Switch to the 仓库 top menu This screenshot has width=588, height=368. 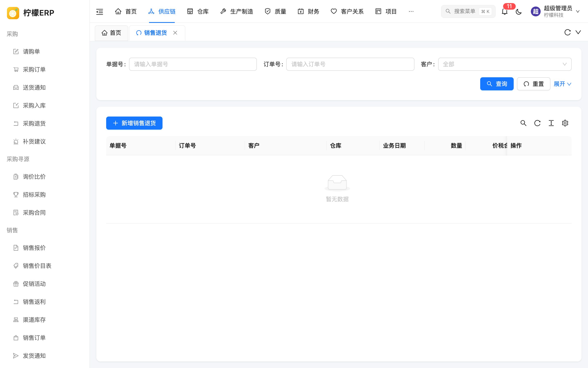tap(198, 11)
